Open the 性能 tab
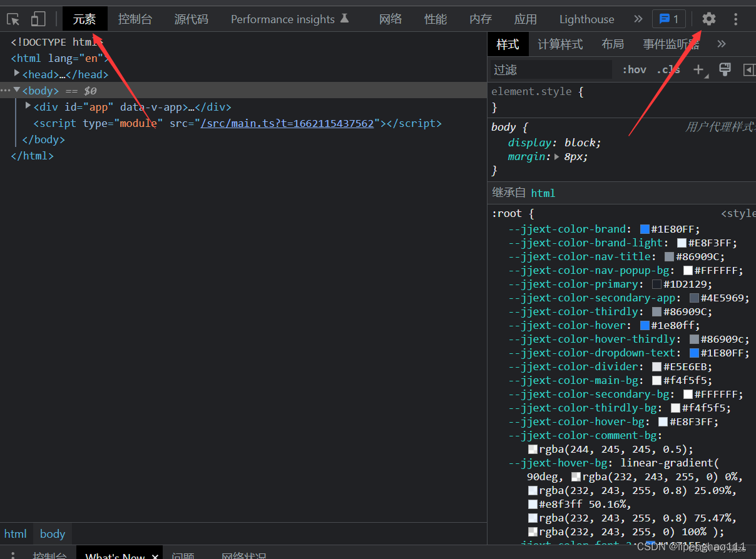 [x=436, y=19]
